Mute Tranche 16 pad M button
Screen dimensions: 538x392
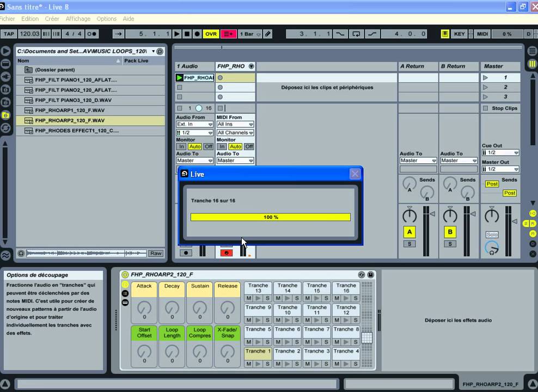click(x=337, y=298)
